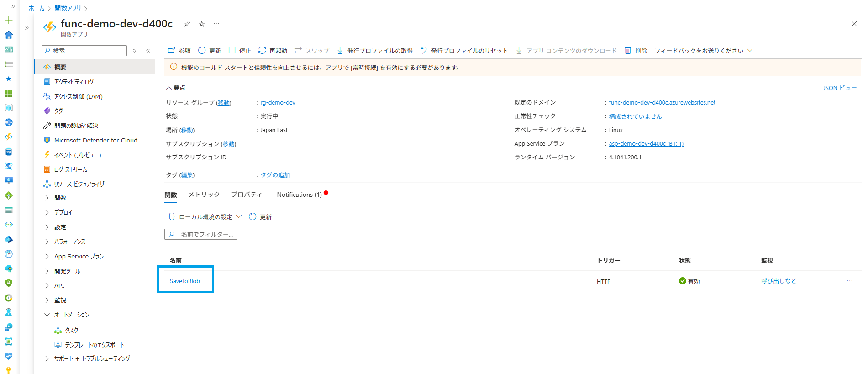
Task: Click the 参照 browse toolbar button
Action: click(x=179, y=51)
